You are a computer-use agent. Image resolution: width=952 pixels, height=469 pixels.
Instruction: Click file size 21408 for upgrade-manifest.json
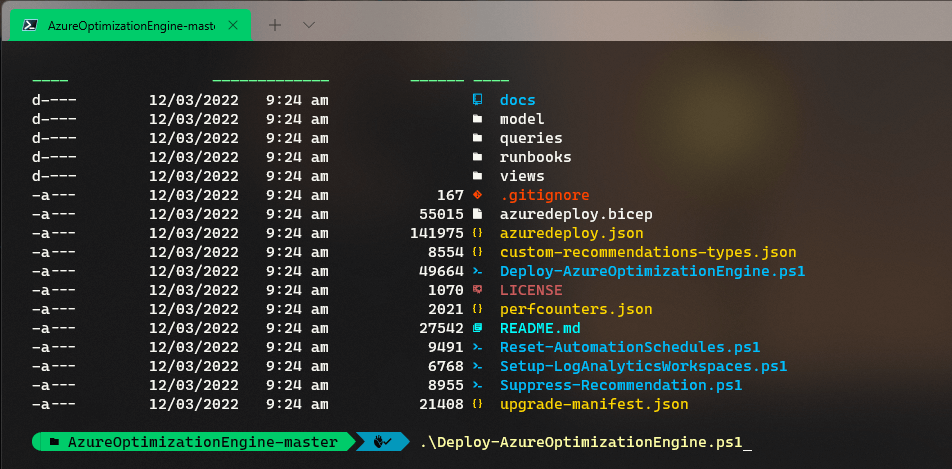[x=441, y=405]
